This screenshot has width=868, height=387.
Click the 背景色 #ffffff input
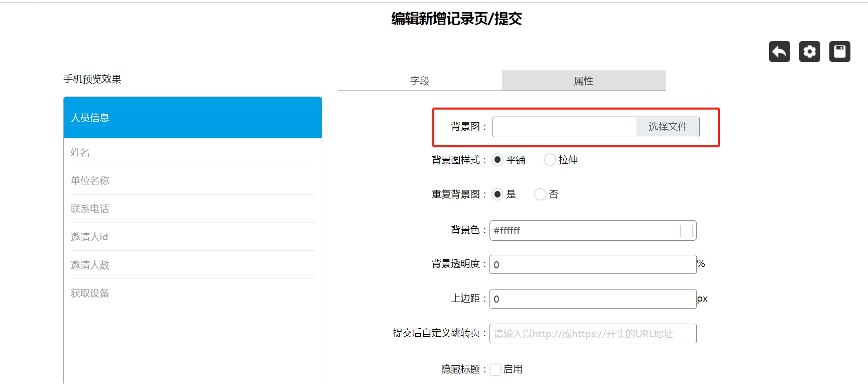(x=583, y=230)
